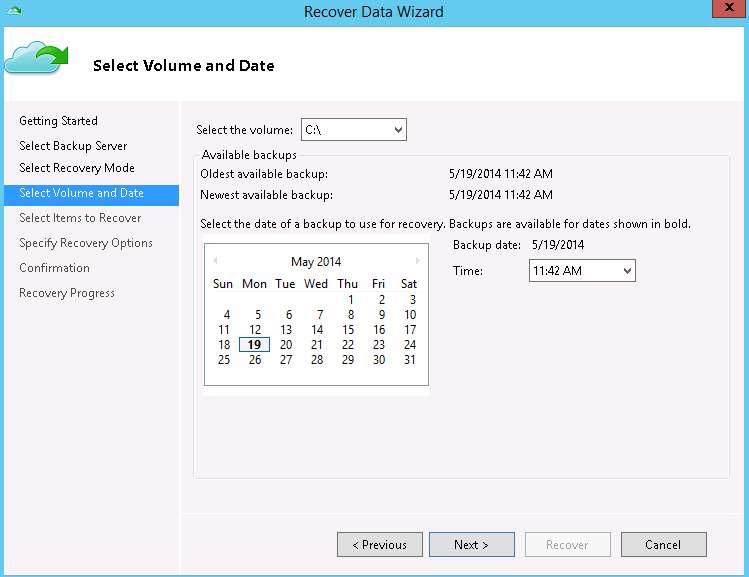Pick May 18 in the calendar
This screenshot has height=577, width=749.
tap(224, 345)
